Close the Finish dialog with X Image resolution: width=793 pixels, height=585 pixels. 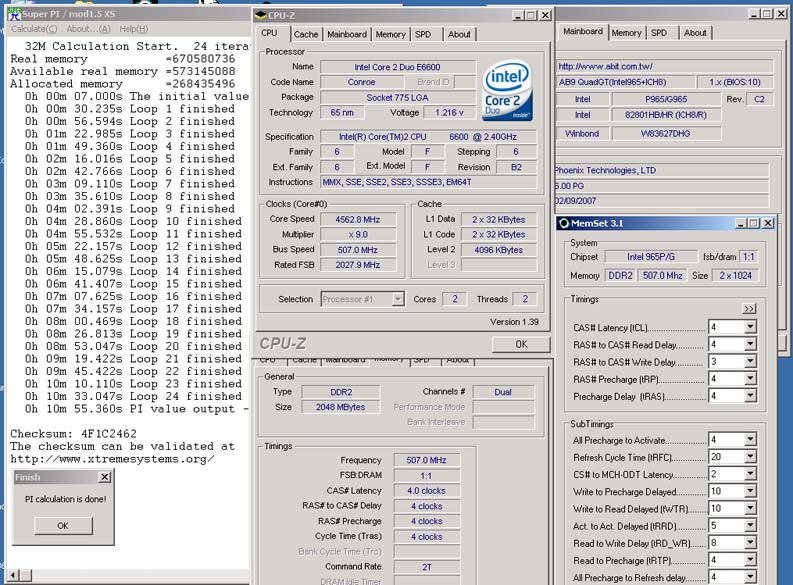click(x=104, y=477)
